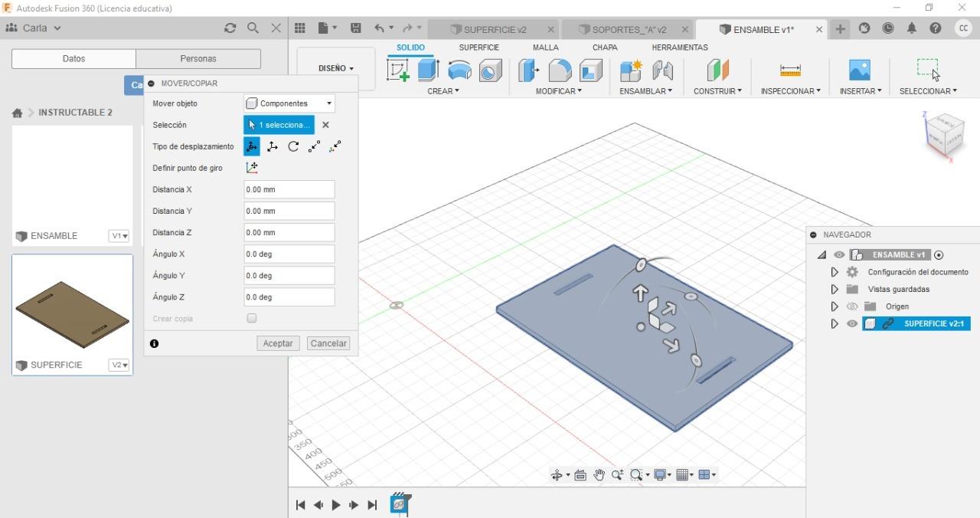Toggle the Crear copia checkbox
This screenshot has height=518, width=980.
pyautogui.click(x=252, y=318)
